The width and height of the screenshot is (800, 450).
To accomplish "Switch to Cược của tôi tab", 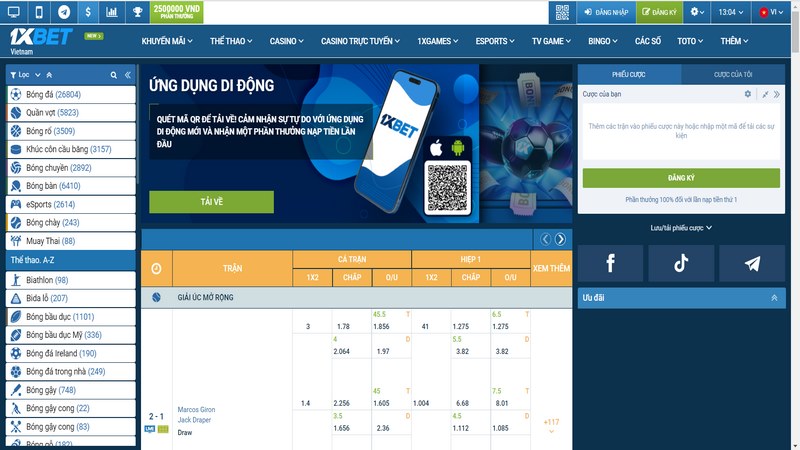I will (x=732, y=74).
